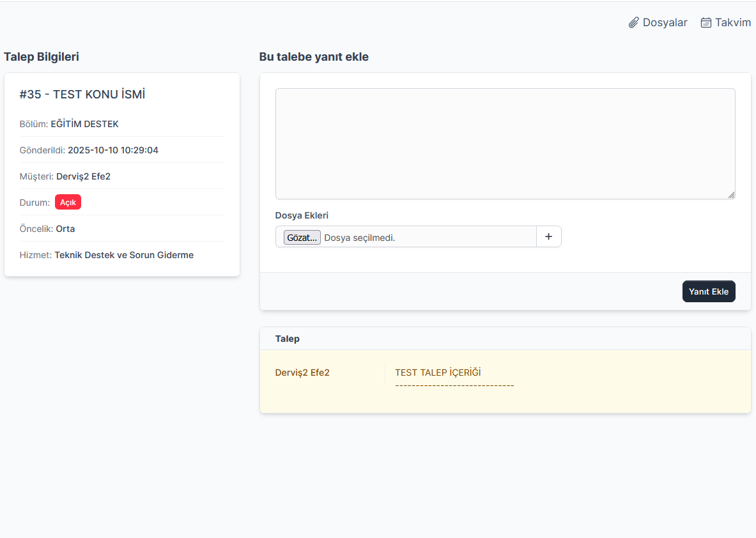Click the red Açık status badge
This screenshot has height=538, width=756.
pos(68,203)
